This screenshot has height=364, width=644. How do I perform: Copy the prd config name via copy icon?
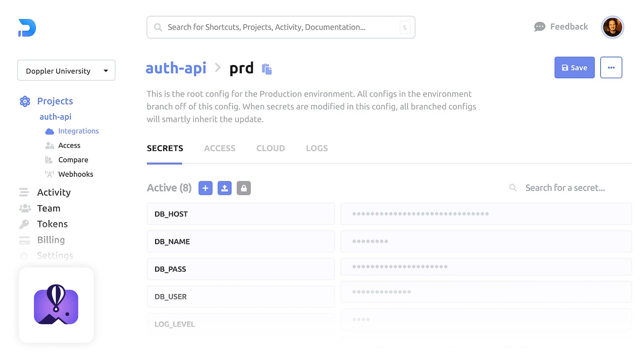pyautogui.click(x=266, y=69)
